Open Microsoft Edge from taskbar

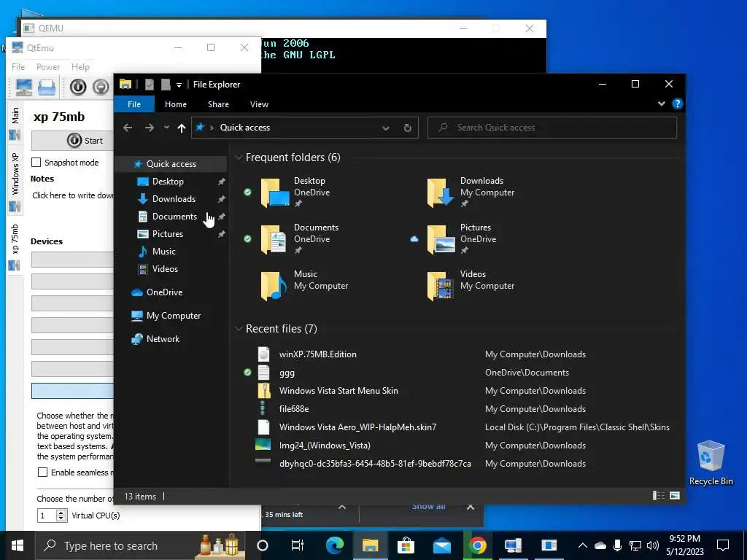[x=334, y=545]
